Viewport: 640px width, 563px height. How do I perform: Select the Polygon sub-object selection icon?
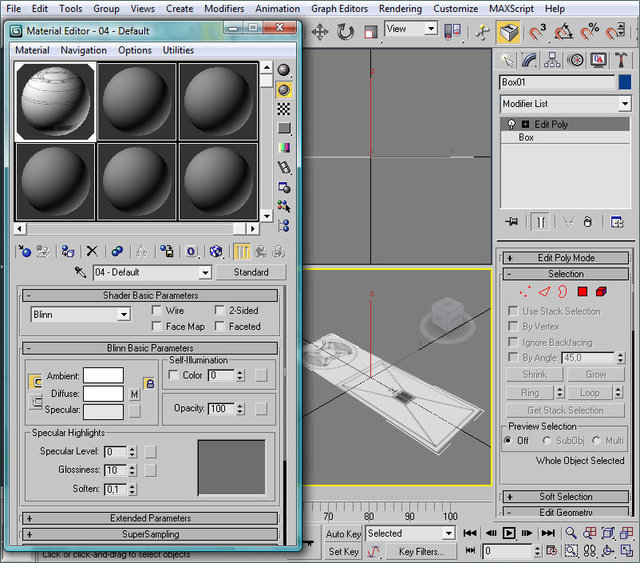point(582,292)
